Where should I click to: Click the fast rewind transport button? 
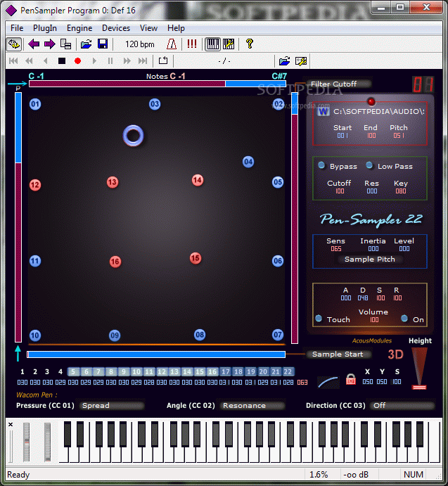click(x=29, y=60)
